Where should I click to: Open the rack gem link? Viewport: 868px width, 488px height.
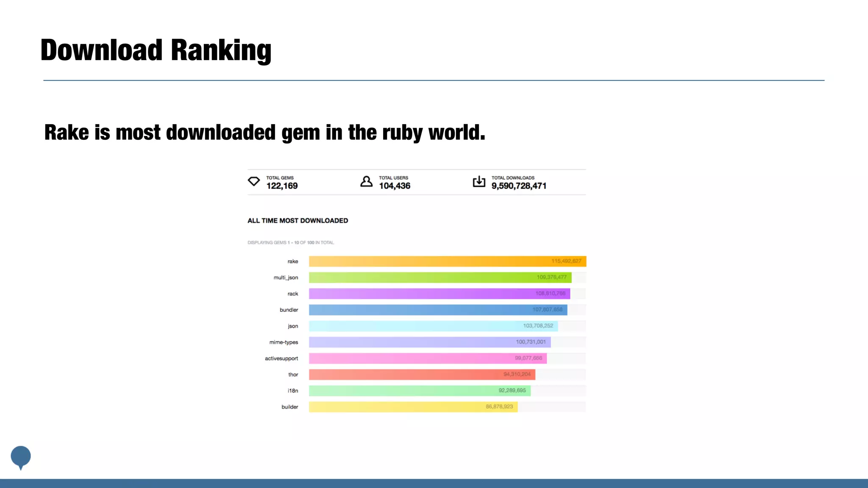tap(293, 294)
